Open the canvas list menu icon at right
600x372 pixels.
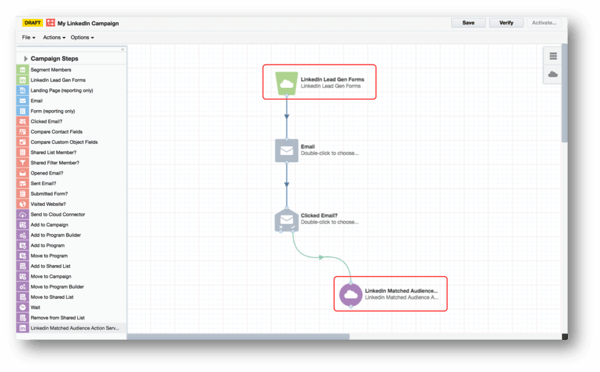tap(553, 56)
